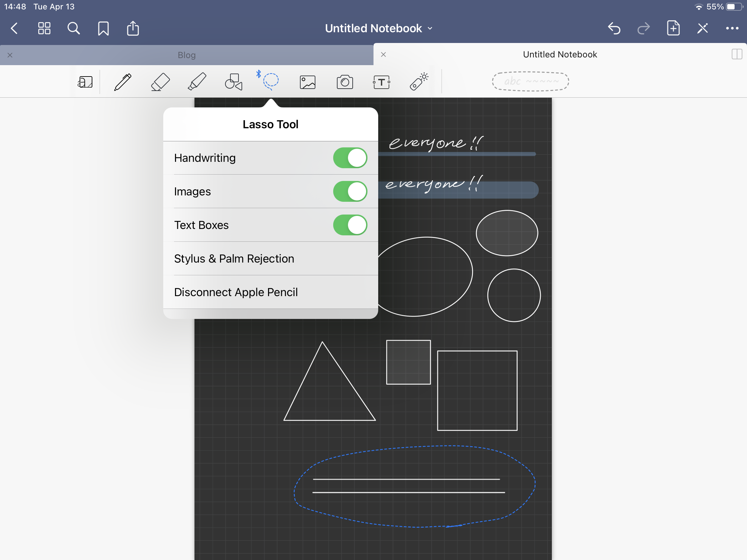Viewport: 747px width, 560px height.
Task: Activate the Laser pointer tool
Action: click(419, 82)
